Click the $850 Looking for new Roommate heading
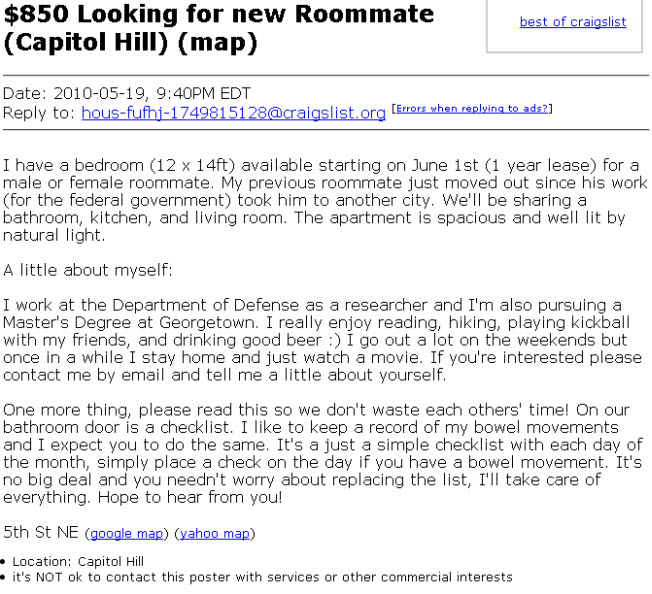 click(x=219, y=14)
